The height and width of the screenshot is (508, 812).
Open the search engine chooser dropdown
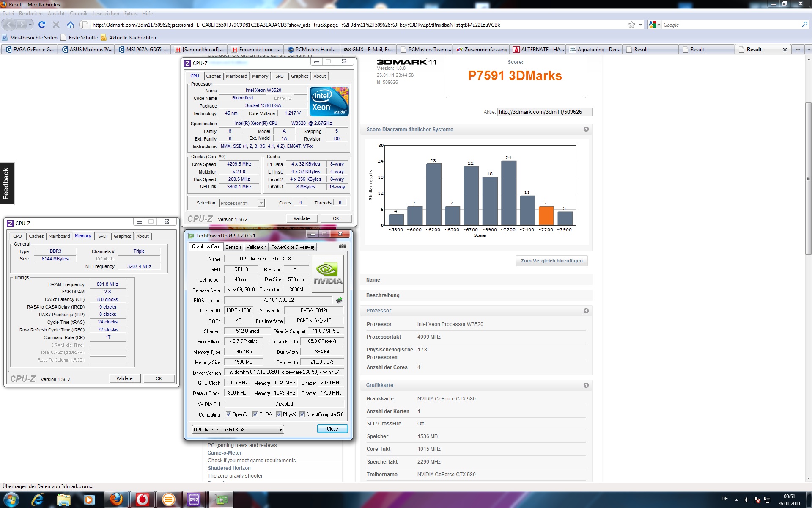point(654,25)
